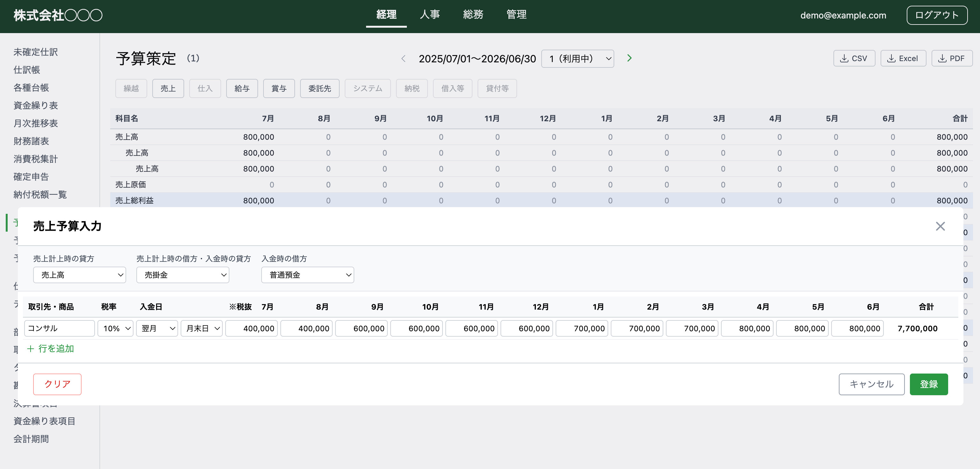980x469 pixels.
Task: Go to the previous fiscal period with left arrow
Action: (x=404, y=59)
